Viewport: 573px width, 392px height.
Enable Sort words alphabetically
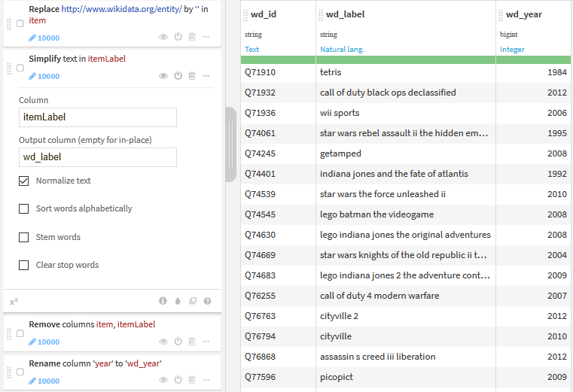[x=24, y=208]
